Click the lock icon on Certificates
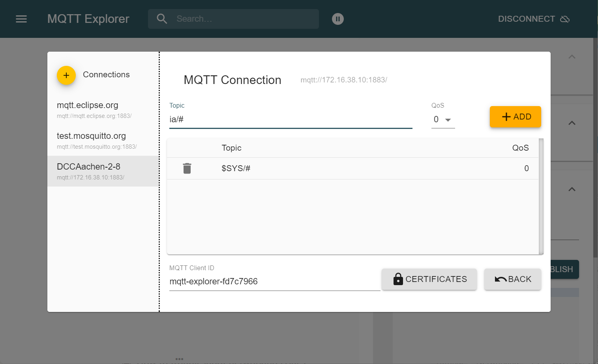This screenshot has height=364, width=598. 398,279
